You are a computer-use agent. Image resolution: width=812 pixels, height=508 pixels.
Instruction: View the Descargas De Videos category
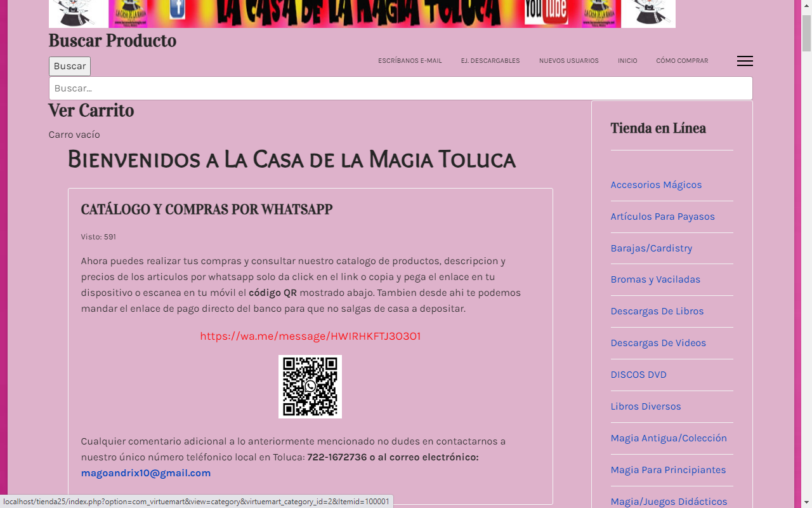pyautogui.click(x=658, y=343)
